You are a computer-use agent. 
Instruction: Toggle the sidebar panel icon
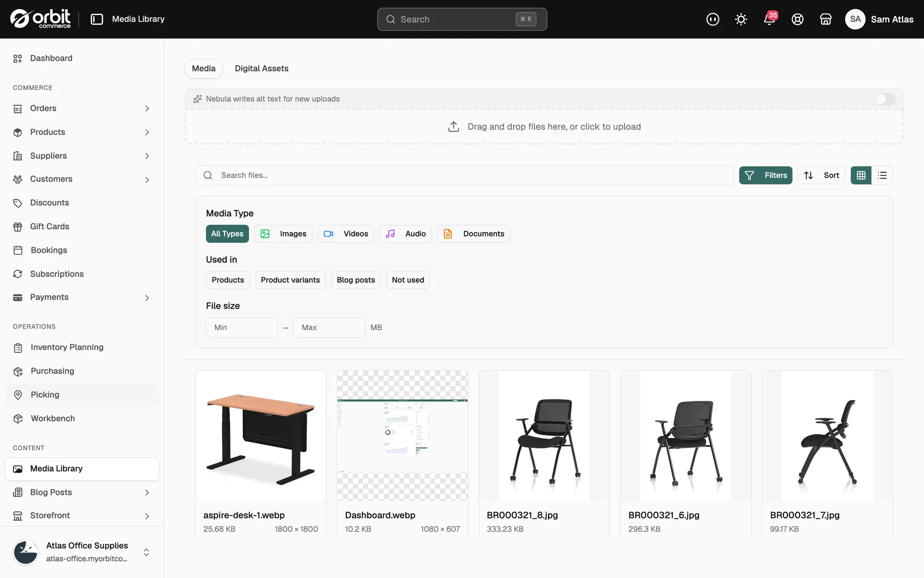(97, 19)
